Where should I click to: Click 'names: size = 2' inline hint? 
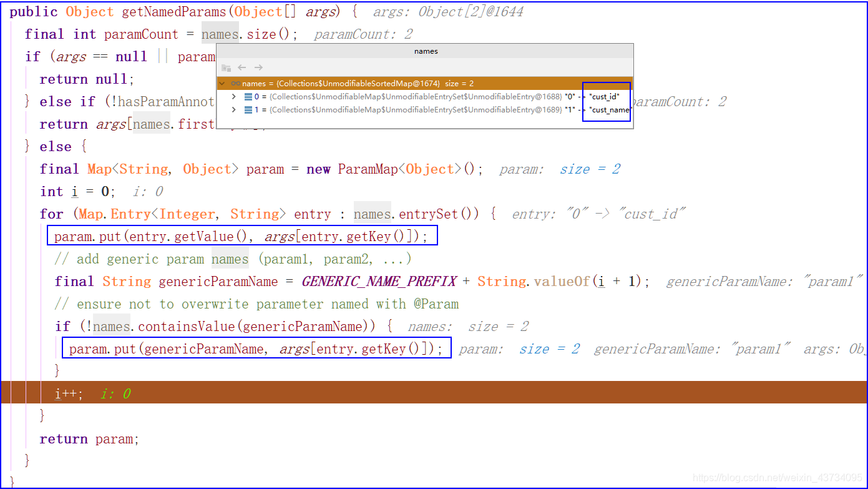point(468,327)
